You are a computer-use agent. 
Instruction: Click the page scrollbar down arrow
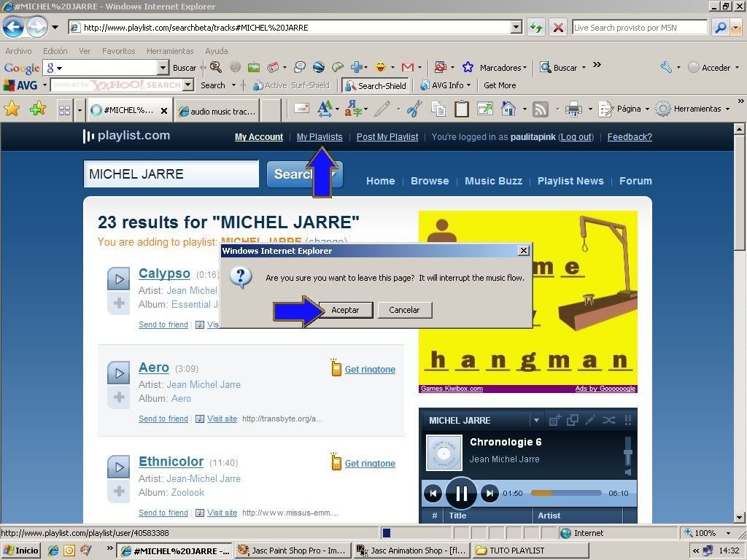click(x=739, y=517)
